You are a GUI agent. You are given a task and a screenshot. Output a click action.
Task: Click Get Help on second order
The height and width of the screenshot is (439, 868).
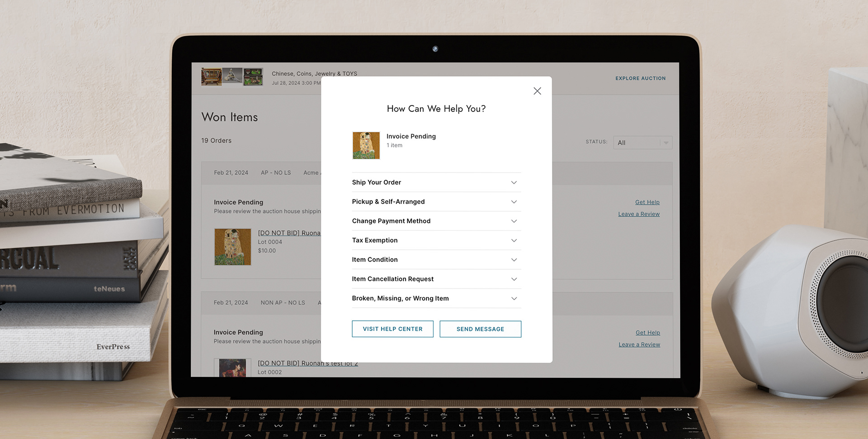pyautogui.click(x=647, y=333)
